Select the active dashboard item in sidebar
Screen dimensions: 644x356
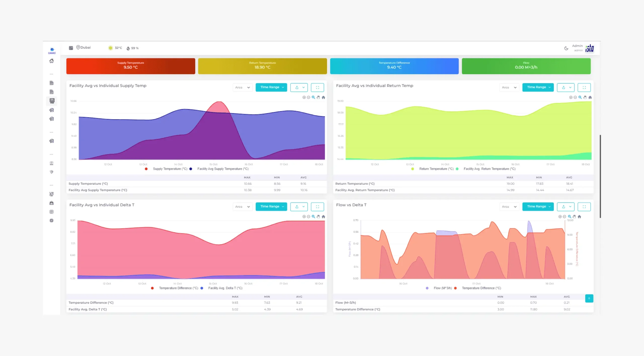52,101
